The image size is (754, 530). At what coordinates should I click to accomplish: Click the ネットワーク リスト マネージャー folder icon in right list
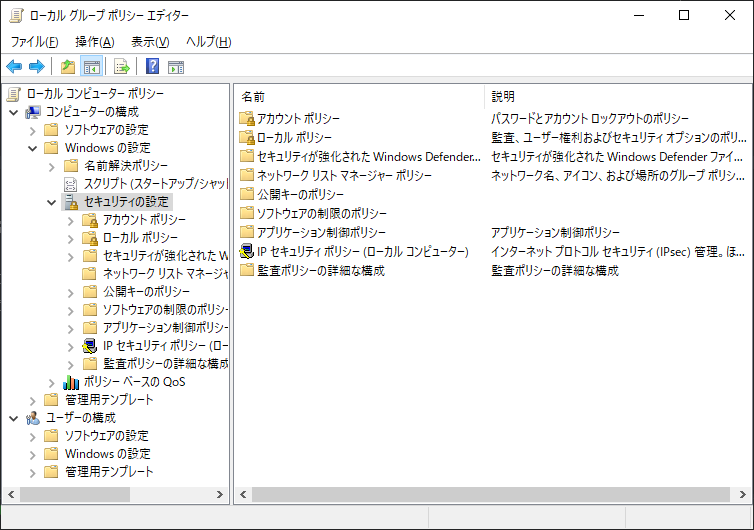point(247,175)
